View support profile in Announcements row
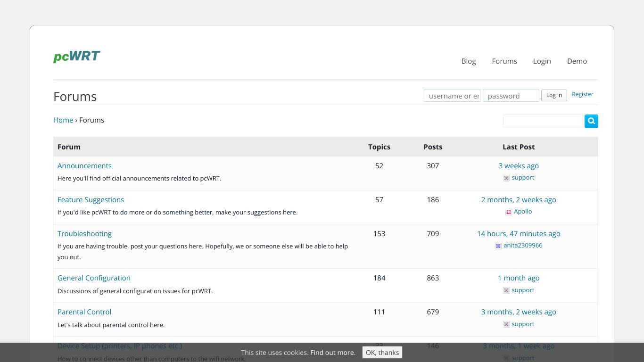The width and height of the screenshot is (644, 362). [523, 178]
